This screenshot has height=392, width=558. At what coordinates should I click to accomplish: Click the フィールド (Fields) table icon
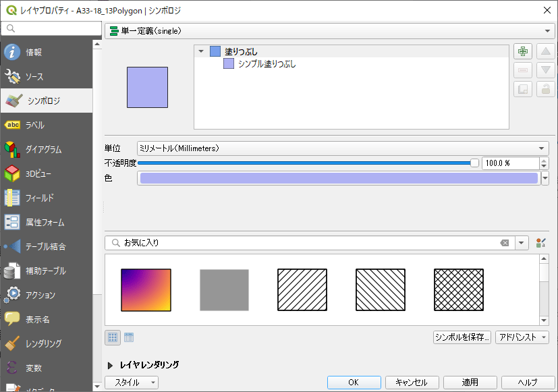click(12, 198)
